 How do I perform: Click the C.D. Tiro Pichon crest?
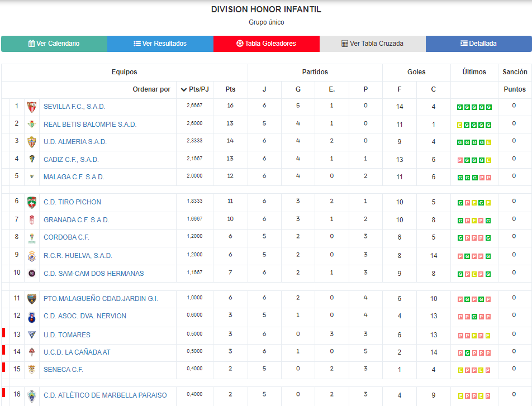[32, 202]
